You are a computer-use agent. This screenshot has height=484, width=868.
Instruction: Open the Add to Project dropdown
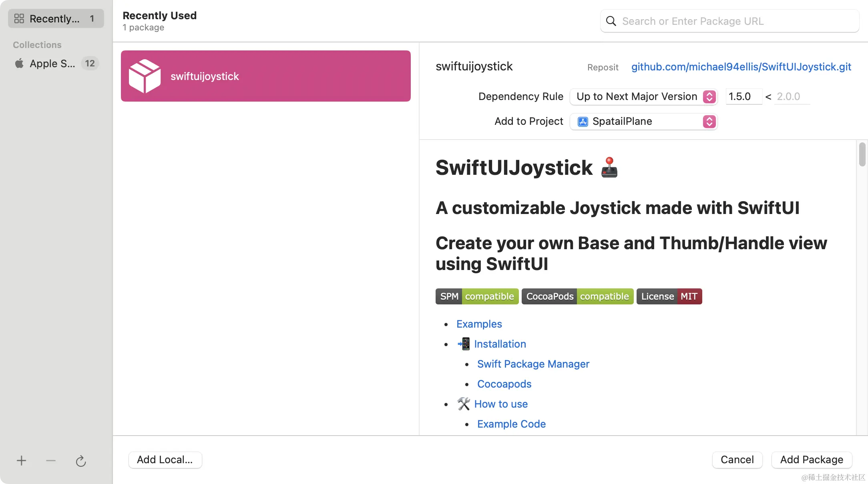(x=643, y=122)
